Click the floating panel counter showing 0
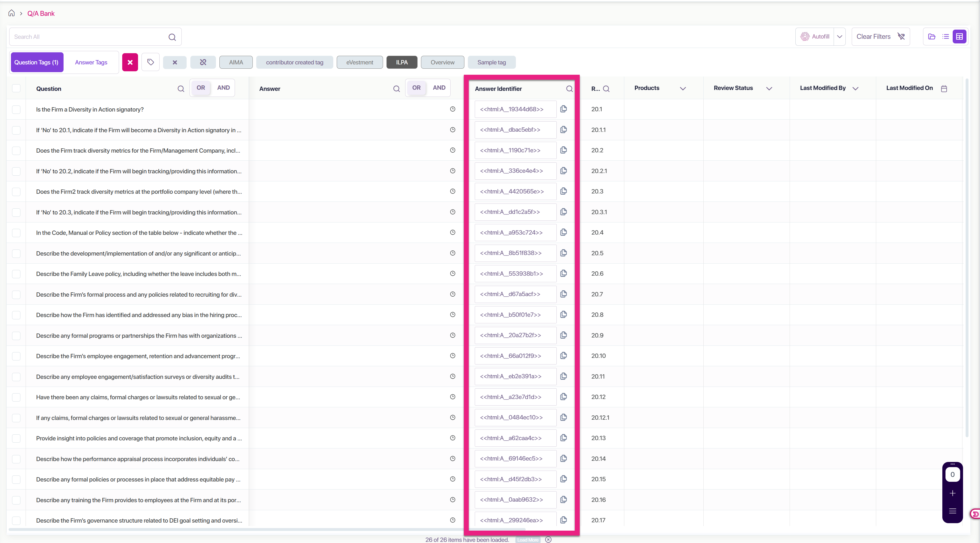Image resolution: width=980 pixels, height=543 pixels. point(952,474)
